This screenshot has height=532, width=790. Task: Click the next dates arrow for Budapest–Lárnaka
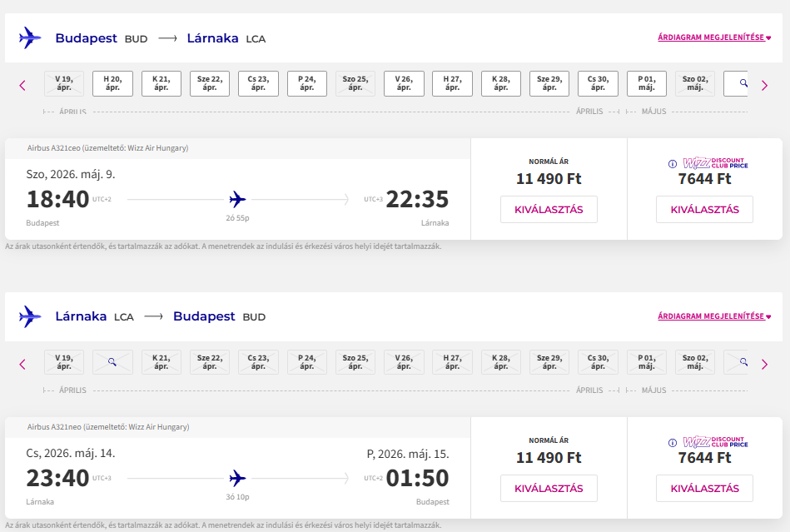[764, 85]
